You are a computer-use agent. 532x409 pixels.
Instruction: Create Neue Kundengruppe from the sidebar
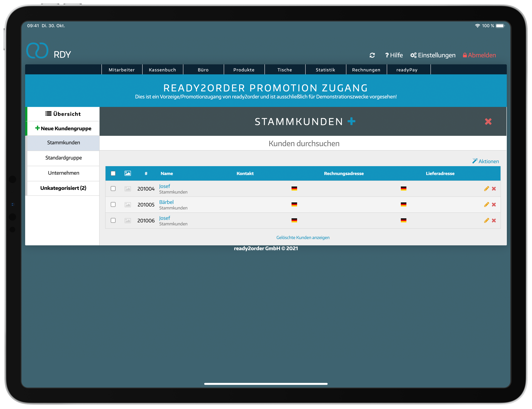pyautogui.click(x=63, y=128)
